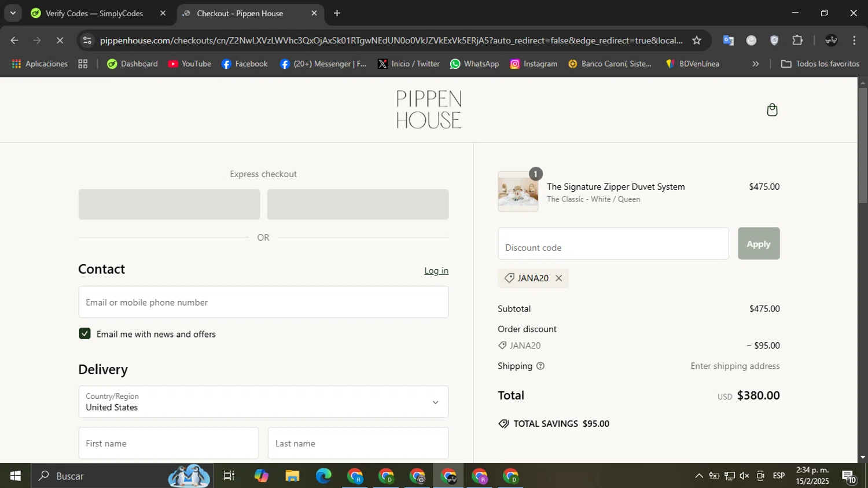The height and width of the screenshot is (488, 868).
Task: Show more bookmarks with the chevron
Action: pyautogui.click(x=755, y=64)
